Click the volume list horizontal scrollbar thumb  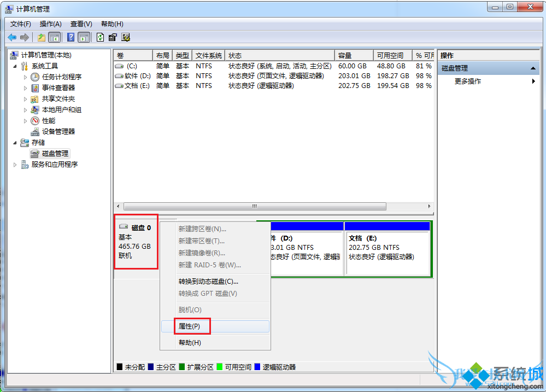[x=255, y=206]
